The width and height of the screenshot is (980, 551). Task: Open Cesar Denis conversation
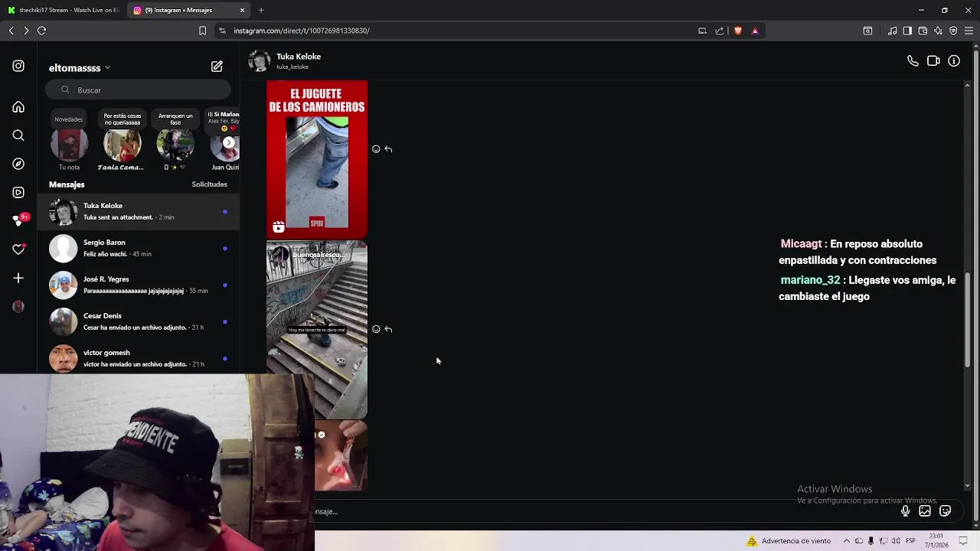pos(139,321)
